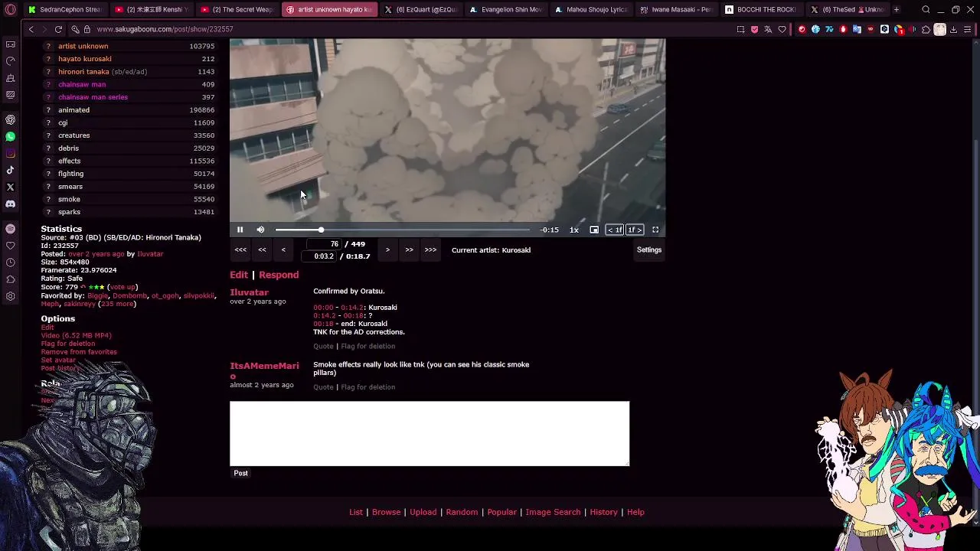Open 'Video (6.52 MB MP4)' download link

[76, 335]
